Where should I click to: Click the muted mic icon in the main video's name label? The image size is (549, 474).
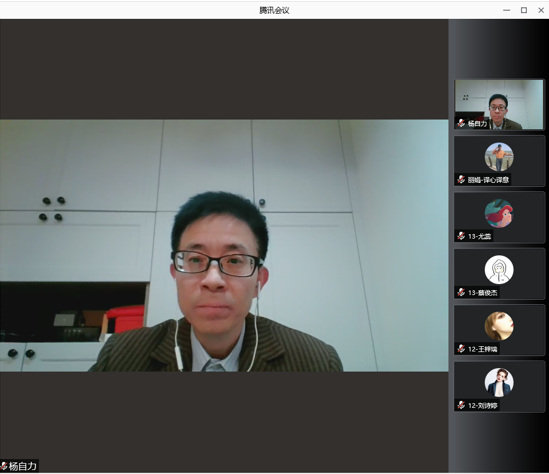pos(4,466)
